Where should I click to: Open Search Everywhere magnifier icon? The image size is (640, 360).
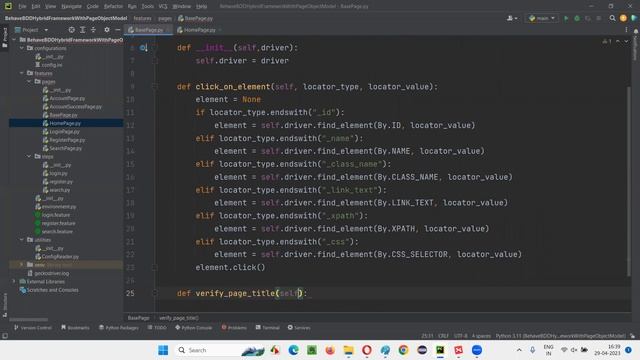(x=612, y=18)
